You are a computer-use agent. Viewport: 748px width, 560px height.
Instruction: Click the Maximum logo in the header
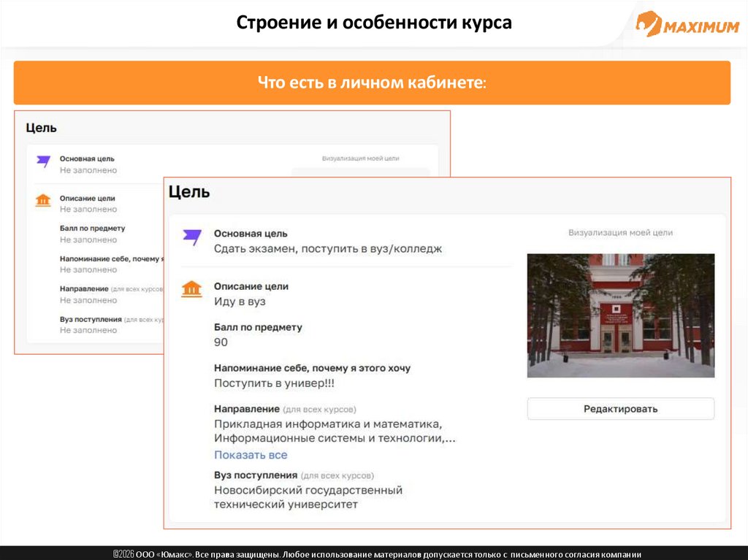tap(687, 25)
